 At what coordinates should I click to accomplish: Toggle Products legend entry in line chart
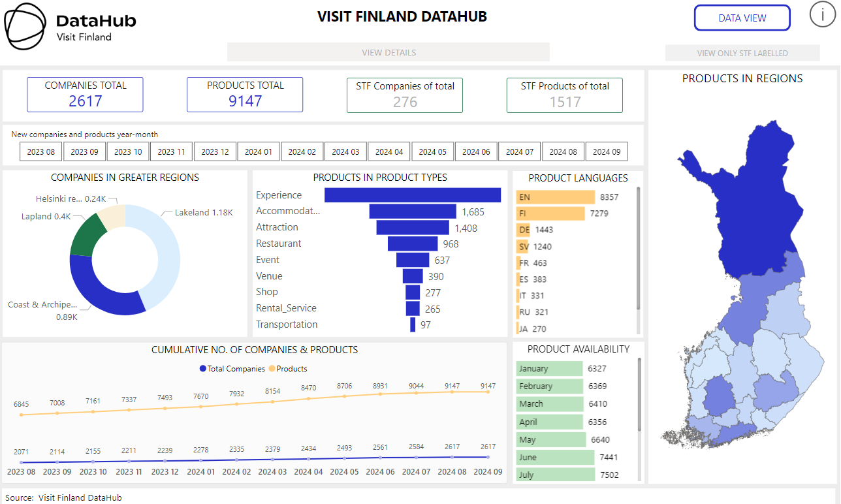tap(288, 369)
